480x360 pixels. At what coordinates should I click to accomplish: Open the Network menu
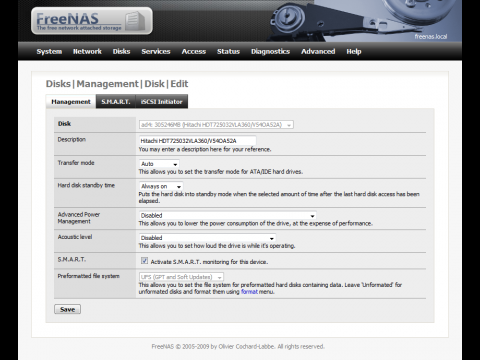[87, 52]
